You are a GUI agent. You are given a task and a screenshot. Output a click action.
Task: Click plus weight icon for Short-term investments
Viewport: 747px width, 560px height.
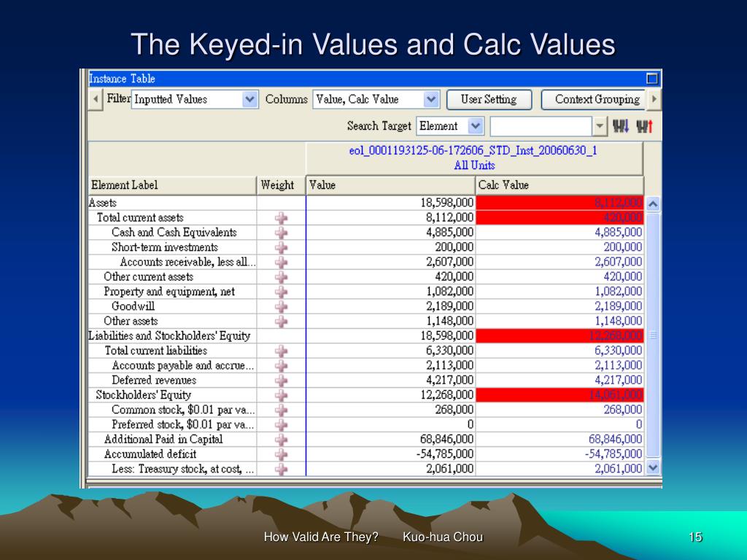pyautogui.click(x=281, y=248)
